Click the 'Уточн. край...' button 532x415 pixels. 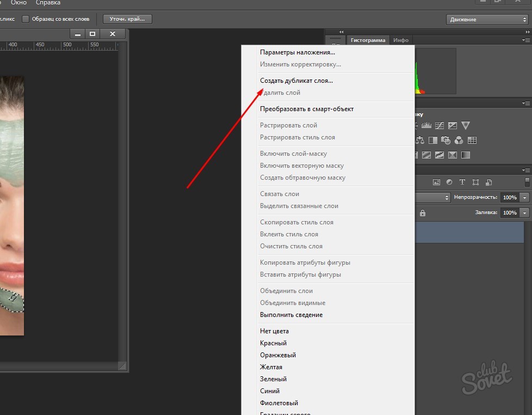click(x=127, y=20)
